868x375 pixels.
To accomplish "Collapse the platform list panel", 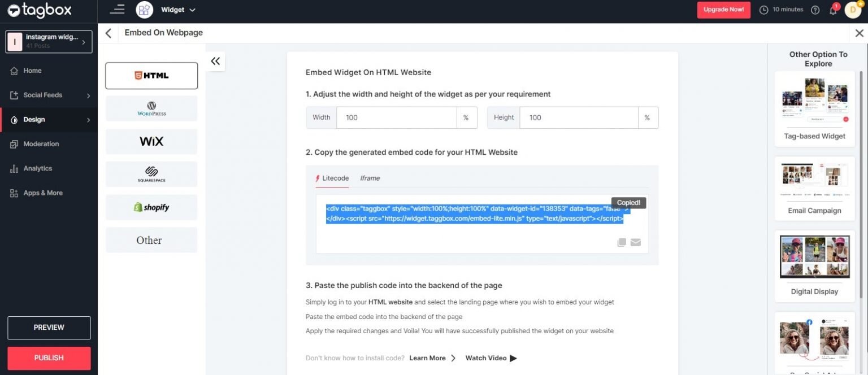I will (215, 61).
